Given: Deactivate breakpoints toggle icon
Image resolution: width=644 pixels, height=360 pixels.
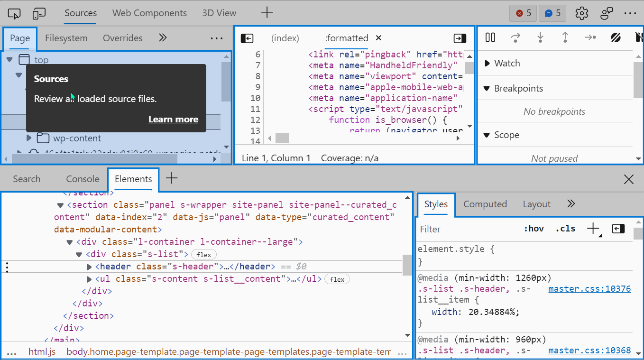Looking at the screenshot, I should click(x=616, y=37).
